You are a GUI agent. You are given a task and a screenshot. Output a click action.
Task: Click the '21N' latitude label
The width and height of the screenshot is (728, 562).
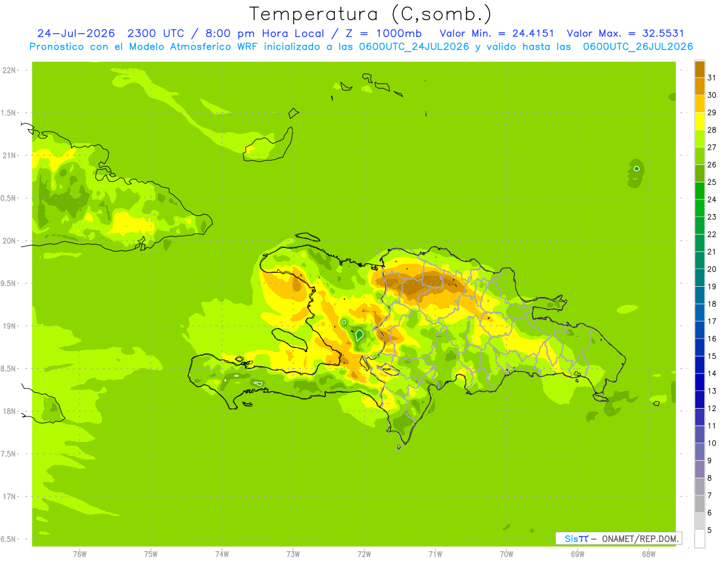(10, 156)
